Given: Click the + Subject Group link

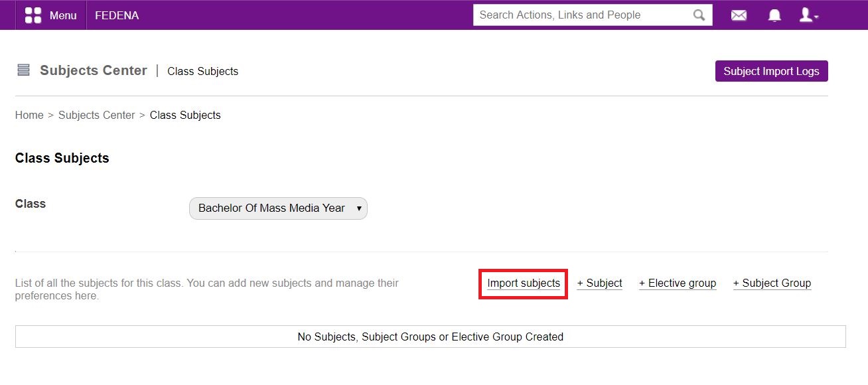Looking at the screenshot, I should 772,283.
